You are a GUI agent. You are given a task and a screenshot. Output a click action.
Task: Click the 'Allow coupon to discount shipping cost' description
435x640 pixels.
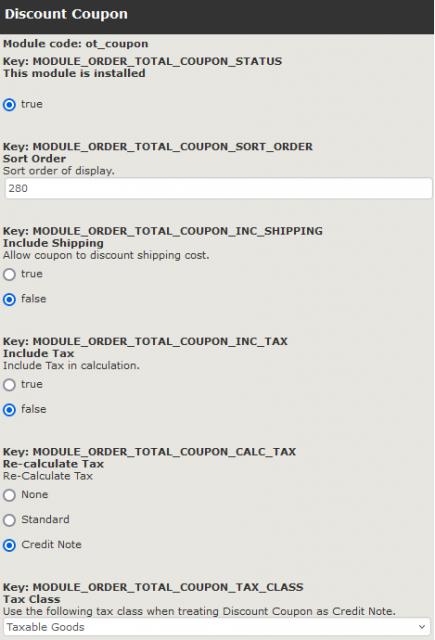coord(106,256)
